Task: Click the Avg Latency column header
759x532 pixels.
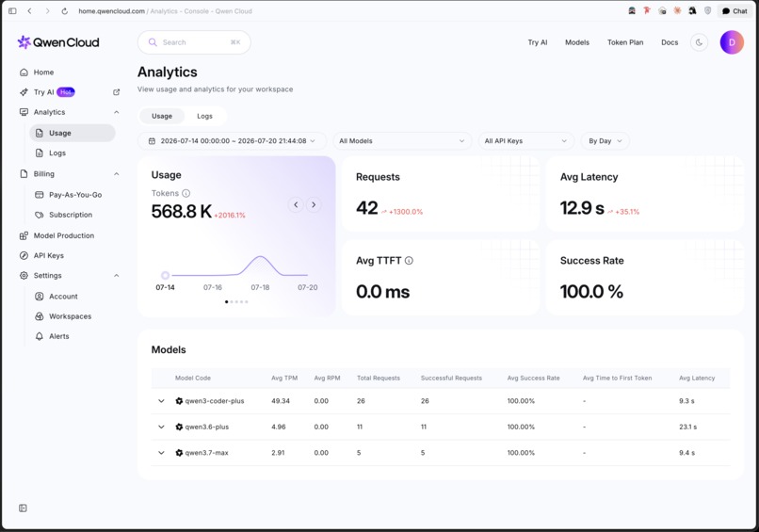Action: click(x=697, y=379)
